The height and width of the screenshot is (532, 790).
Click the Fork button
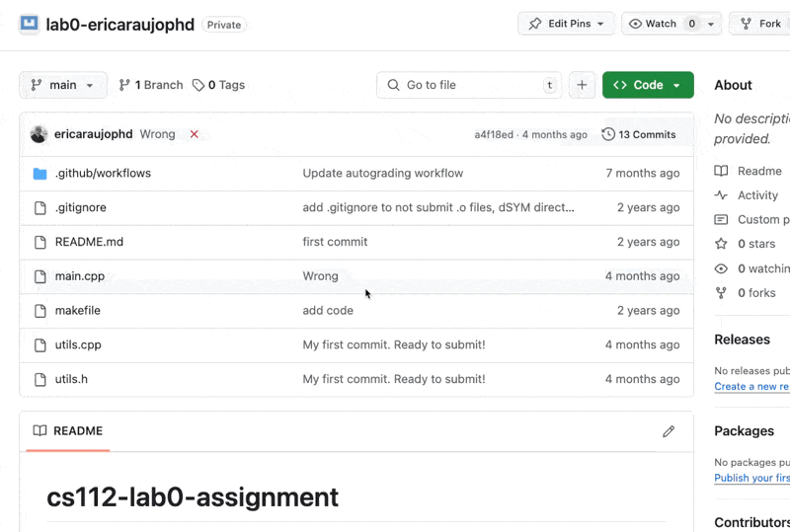click(x=760, y=24)
